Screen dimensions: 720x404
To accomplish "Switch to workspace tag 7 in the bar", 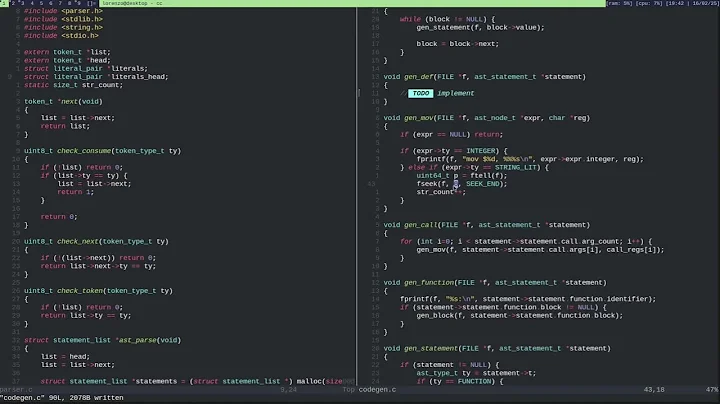I will click(60, 3).
